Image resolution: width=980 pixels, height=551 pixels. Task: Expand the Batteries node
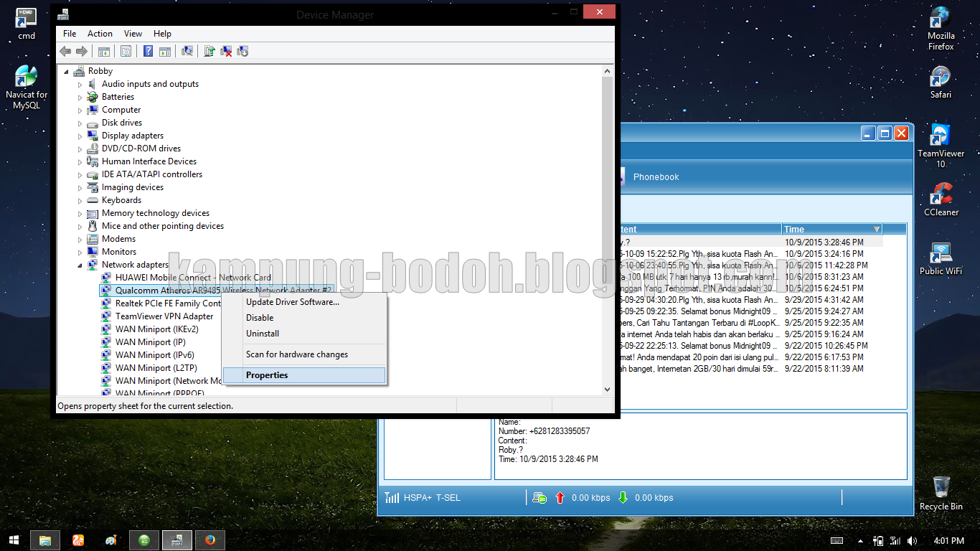coord(80,97)
